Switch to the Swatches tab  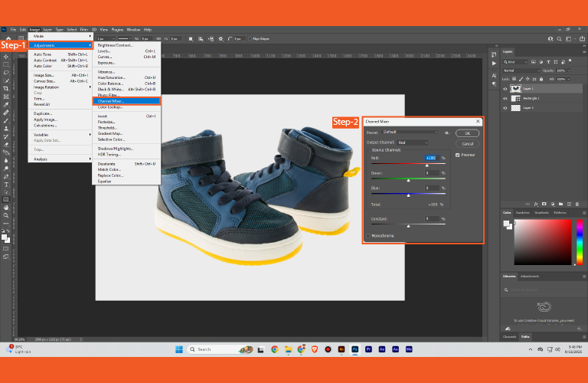click(x=523, y=212)
